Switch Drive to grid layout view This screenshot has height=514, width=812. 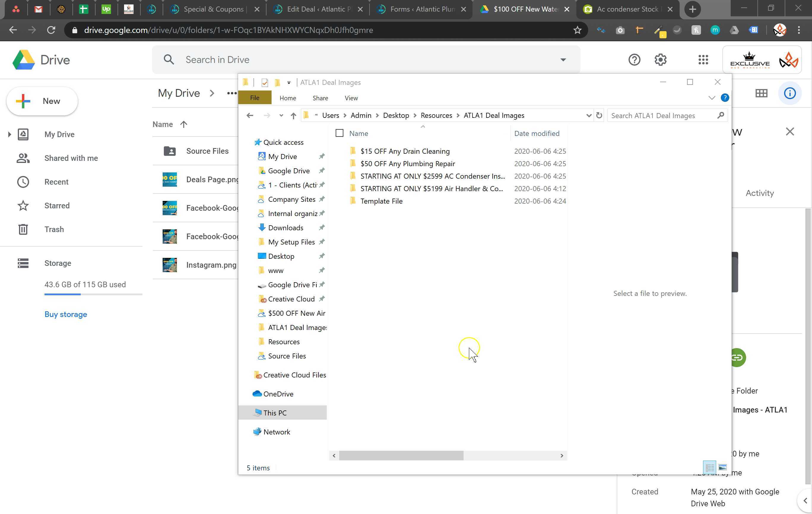click(761, 93)
